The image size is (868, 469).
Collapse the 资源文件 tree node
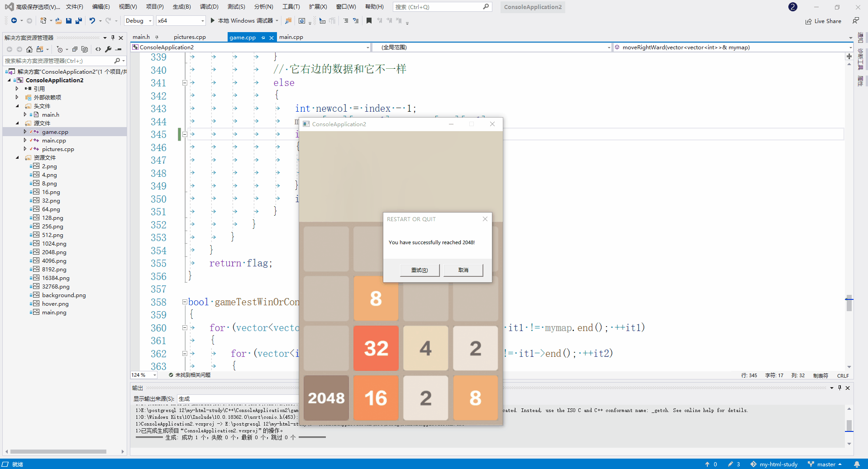18,157
